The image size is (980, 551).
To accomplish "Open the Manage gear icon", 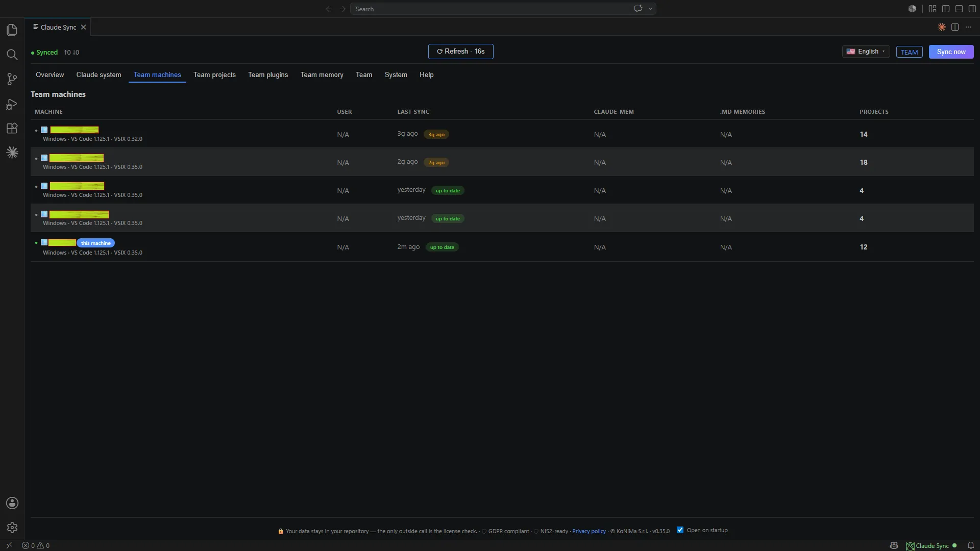I will point(12,528).
